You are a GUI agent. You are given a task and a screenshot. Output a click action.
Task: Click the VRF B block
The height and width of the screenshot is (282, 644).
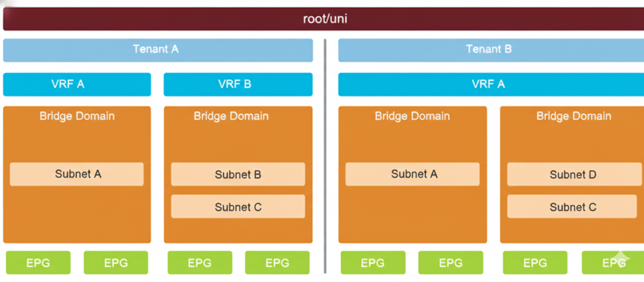238,84
